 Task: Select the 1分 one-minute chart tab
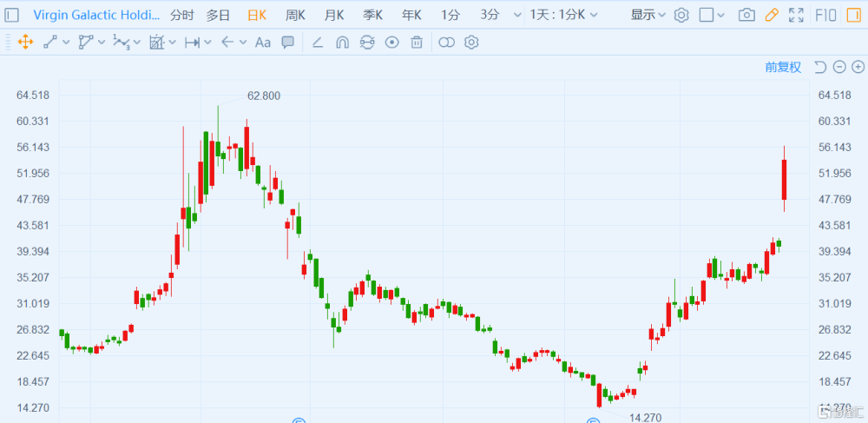pyautogui.click(x=450, y=15)
